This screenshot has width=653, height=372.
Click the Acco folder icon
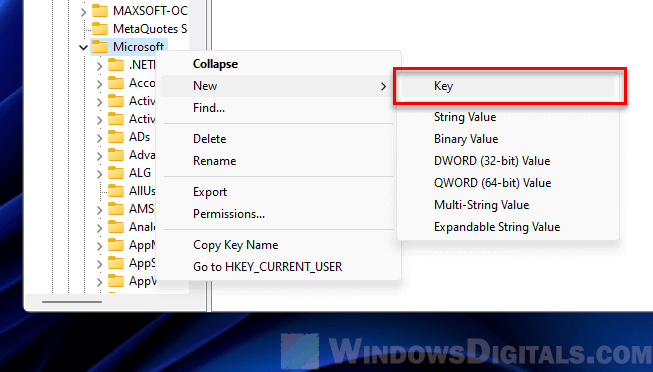click(116, 83)
